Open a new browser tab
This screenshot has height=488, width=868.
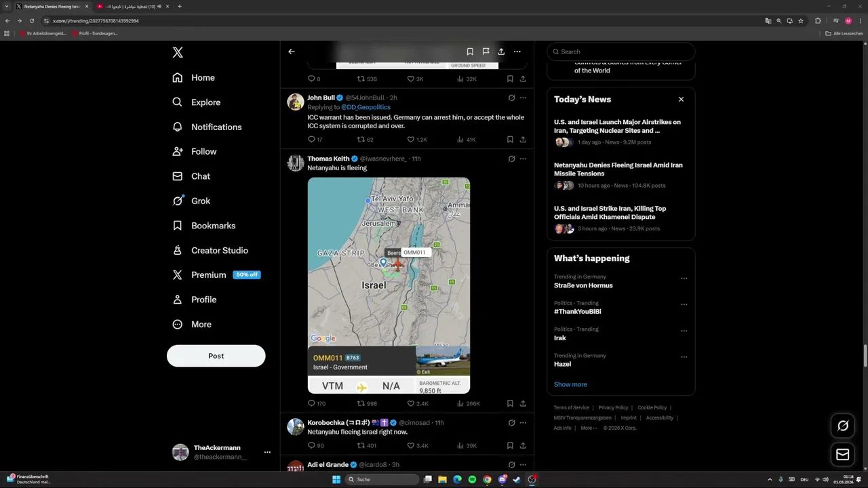tap(179, 6)
